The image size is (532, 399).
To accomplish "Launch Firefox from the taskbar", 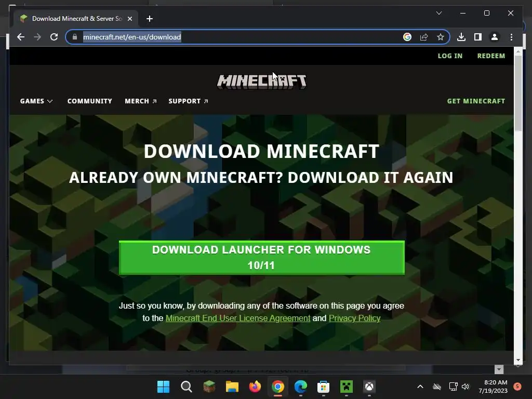I will 255,387.
